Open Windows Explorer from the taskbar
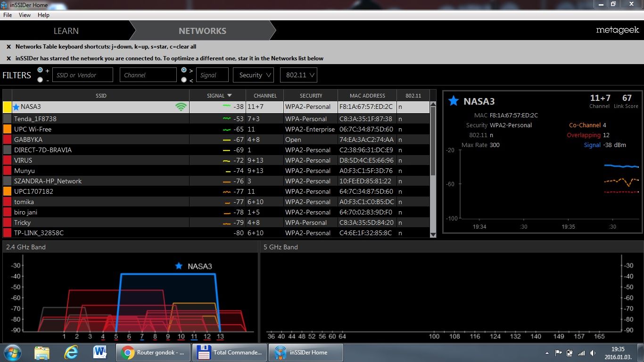 point(42,352)
